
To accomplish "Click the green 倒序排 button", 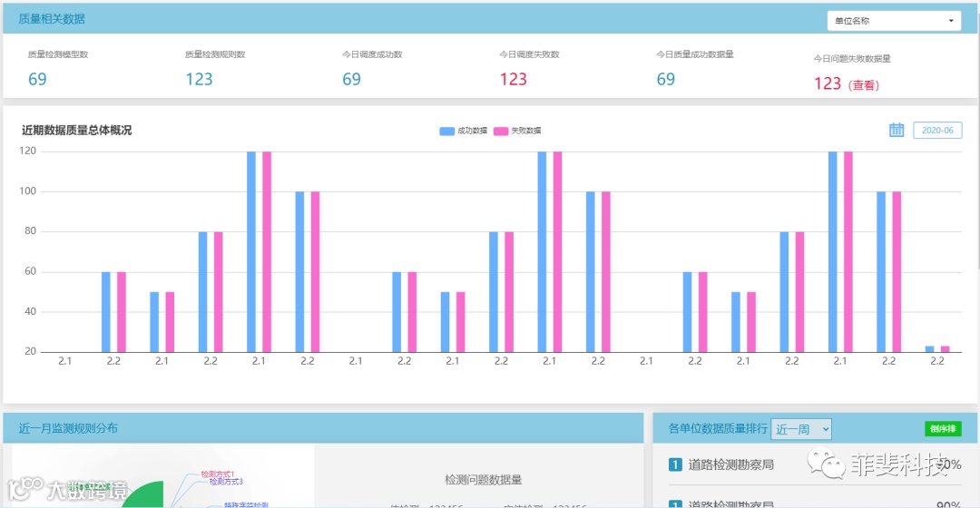I will tap(943, 429).
